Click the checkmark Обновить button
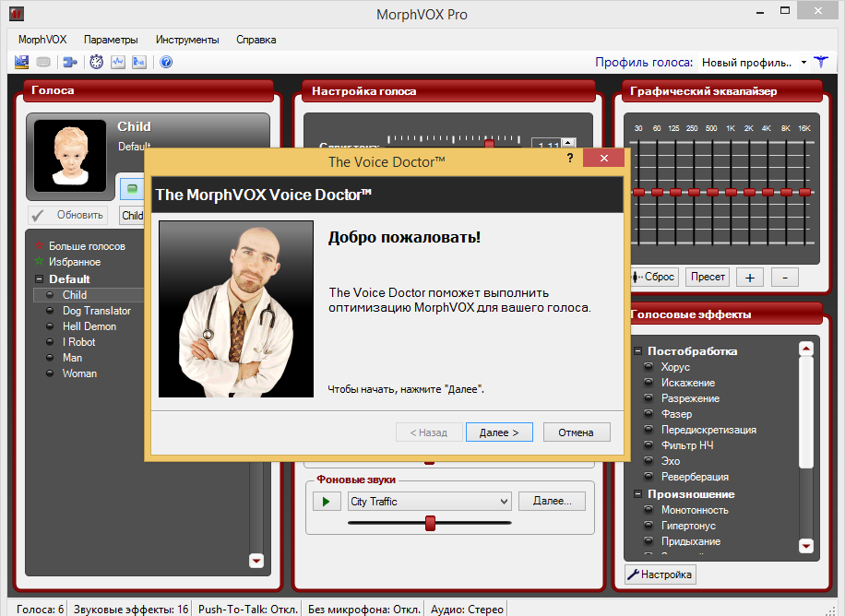The height and width of the screenshot is (616, 845). pyautogui.click(x=68, y=215)
